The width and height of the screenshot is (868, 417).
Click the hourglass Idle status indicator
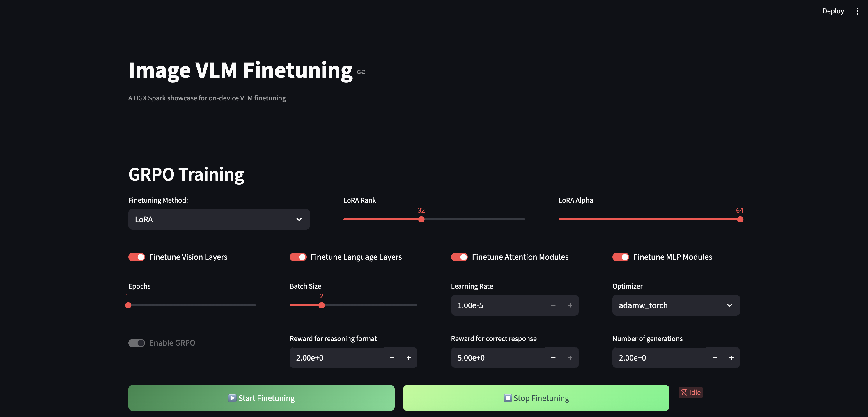690,392
